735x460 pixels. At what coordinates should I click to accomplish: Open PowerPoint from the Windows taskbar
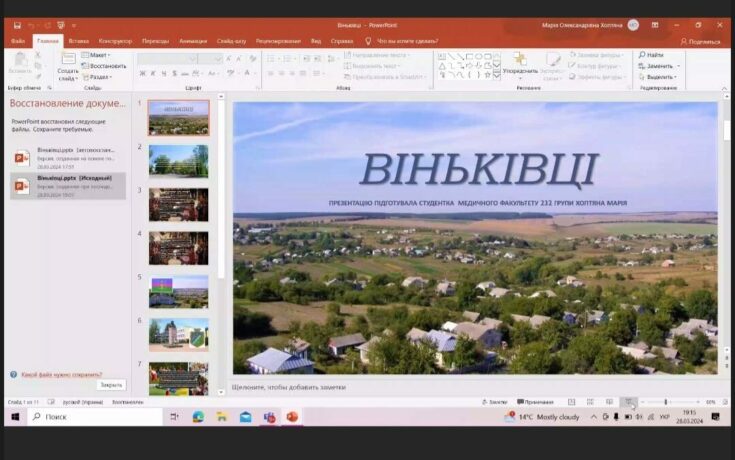tap(292, 417)
